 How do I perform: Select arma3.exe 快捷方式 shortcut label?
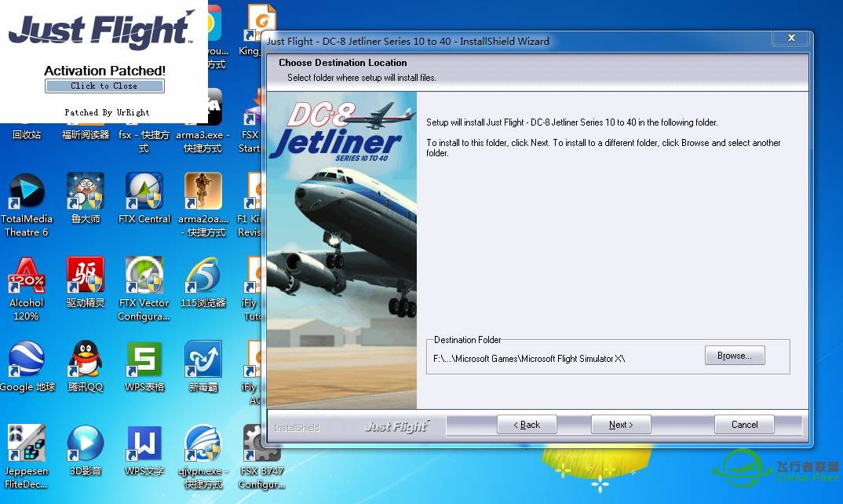[203, 141]
